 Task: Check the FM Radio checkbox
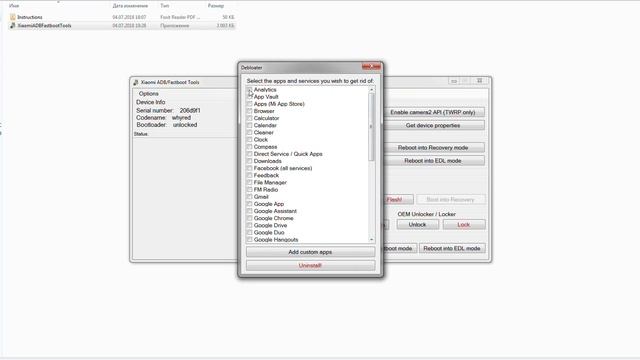pos(249,190)
